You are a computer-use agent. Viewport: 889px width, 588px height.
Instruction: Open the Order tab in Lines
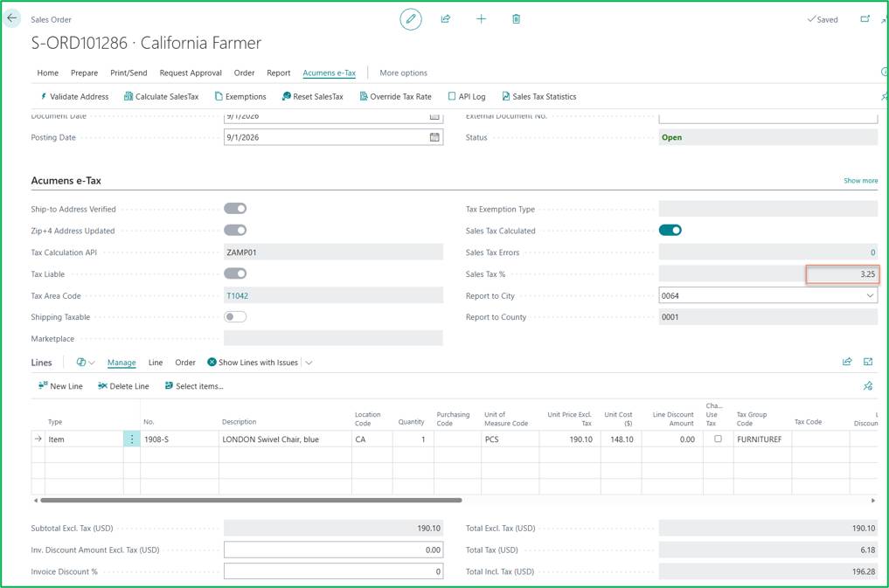pyautogui.click(x=185, y=363)
